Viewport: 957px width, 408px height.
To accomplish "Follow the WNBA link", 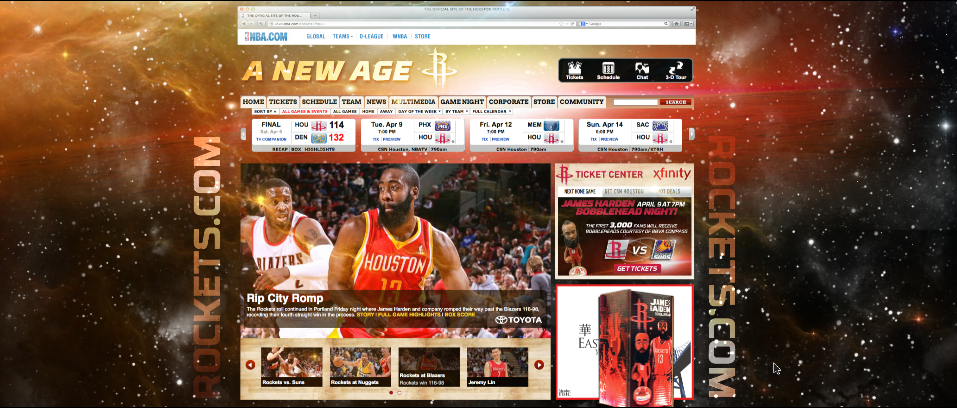I will click(x=400, y=37).
